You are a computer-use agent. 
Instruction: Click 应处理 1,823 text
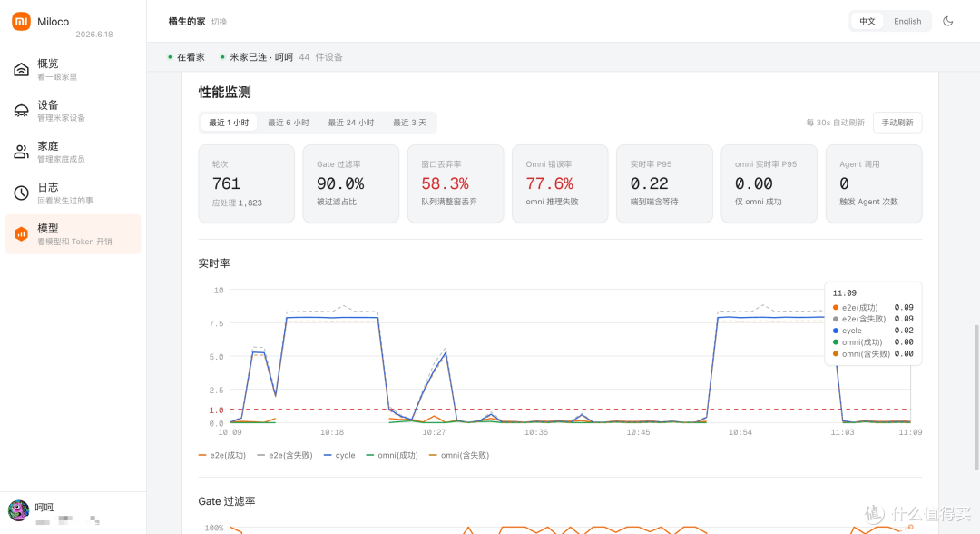tap(237, 203)
